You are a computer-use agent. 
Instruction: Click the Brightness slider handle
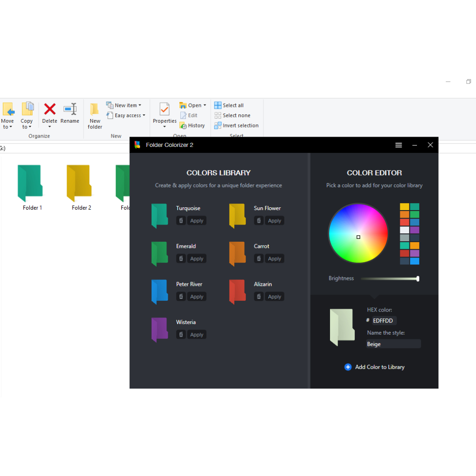418,279
